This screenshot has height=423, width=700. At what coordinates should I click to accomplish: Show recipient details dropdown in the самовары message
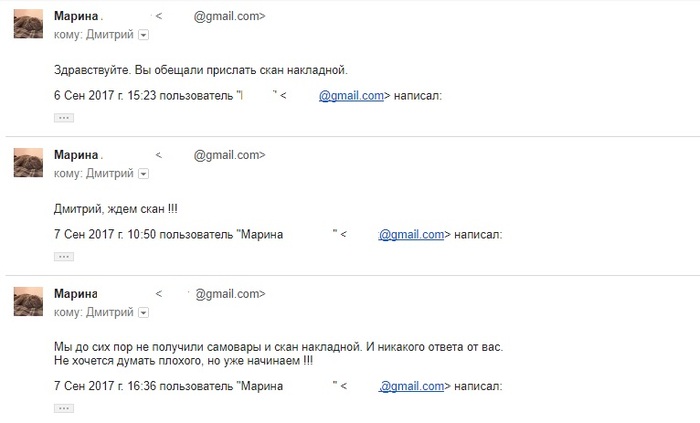point(142,313)
